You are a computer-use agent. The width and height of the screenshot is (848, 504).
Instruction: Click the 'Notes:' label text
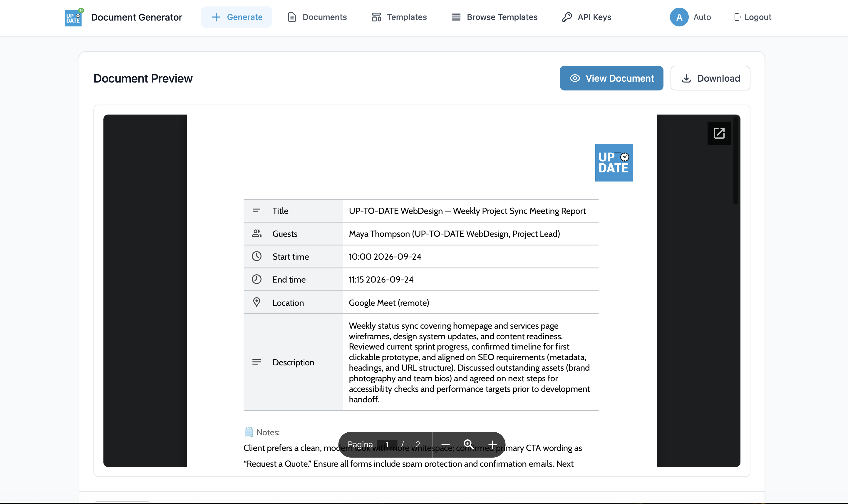tap(268, 432)
